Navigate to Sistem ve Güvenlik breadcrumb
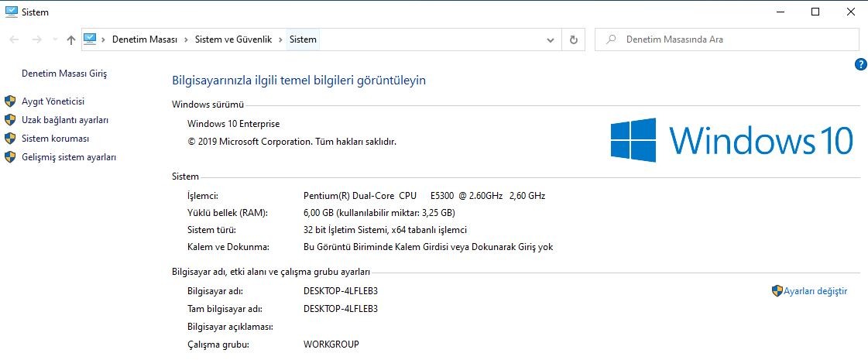868x360 pixels. 233,39
